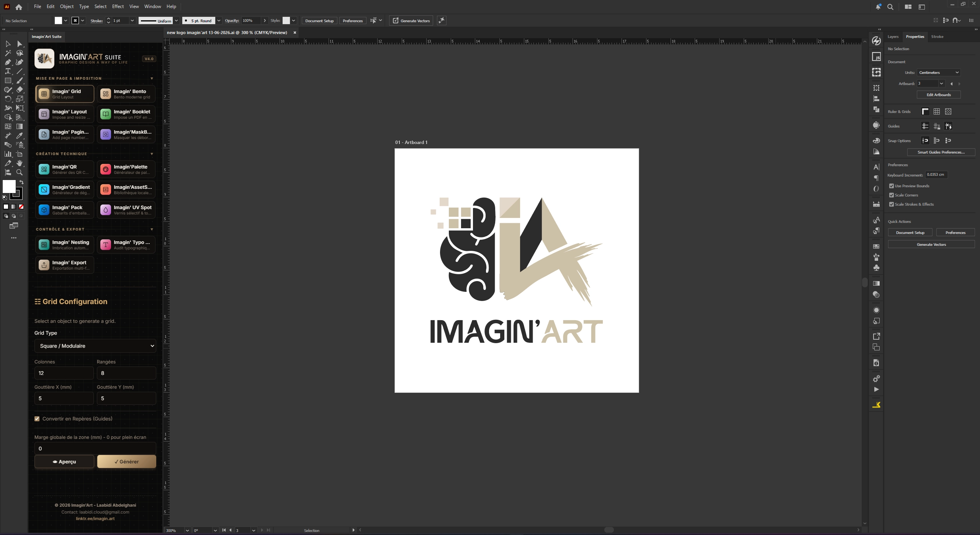Collapse the Mise en page & Imposition section
This screenshot has width=980, height=535.
tap(152, 79)
